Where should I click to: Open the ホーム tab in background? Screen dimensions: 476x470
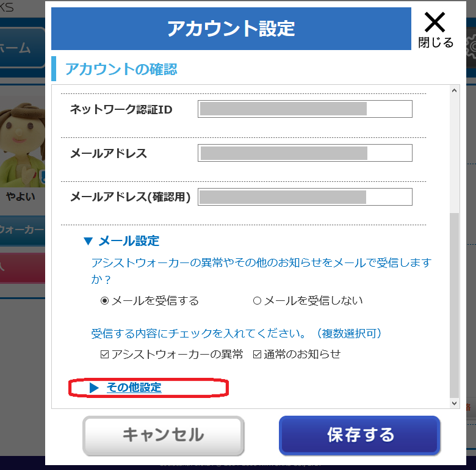point(22,48)
